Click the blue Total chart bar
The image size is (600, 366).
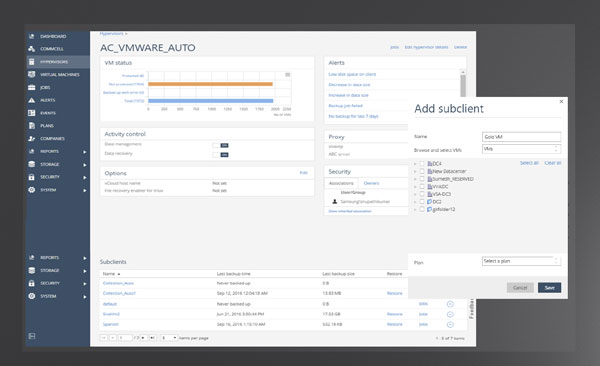coord(211,101)
